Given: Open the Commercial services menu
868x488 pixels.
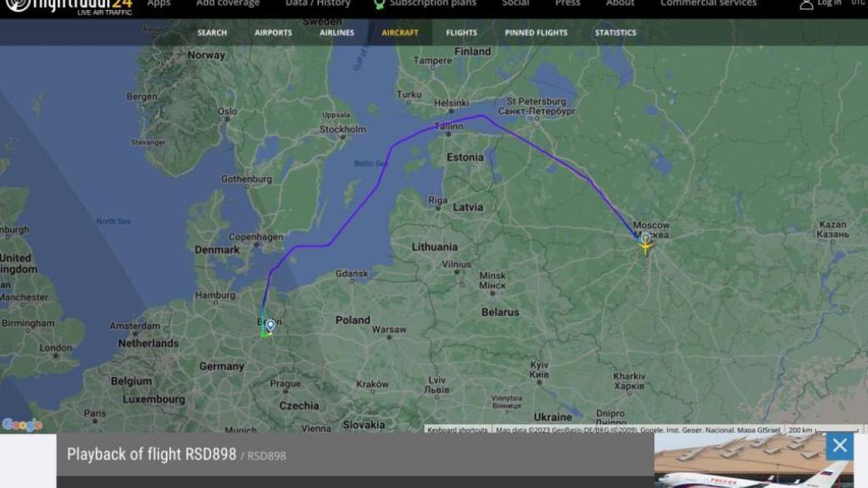Looking at the screenshot, I should [x=708, y=3].
